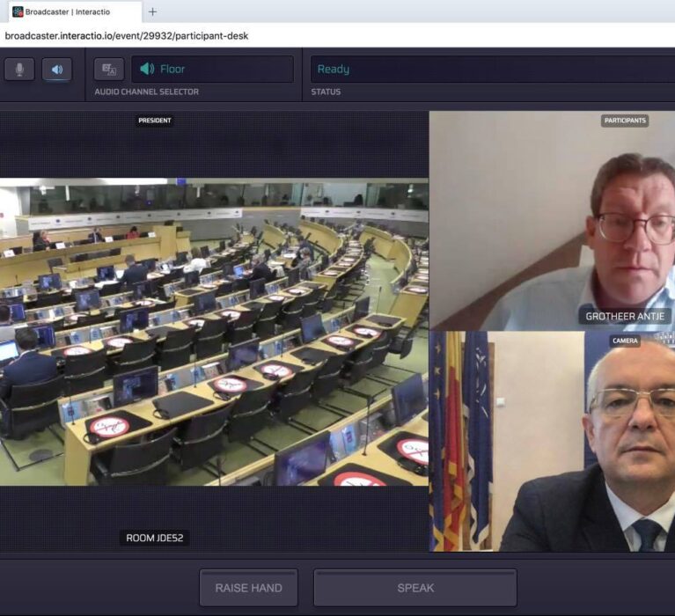Click the teal speaker icon beside Floor
675x616 pixels.
coord(147,70)
